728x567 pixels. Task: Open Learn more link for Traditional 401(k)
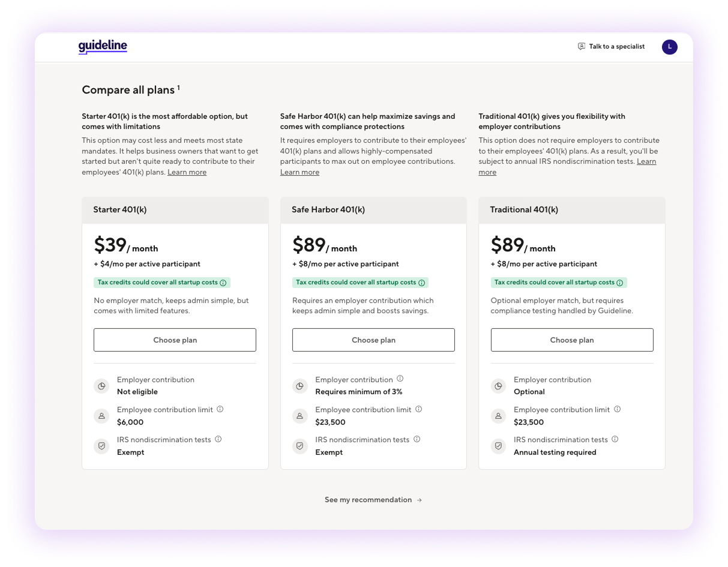[x=646, y=161]
